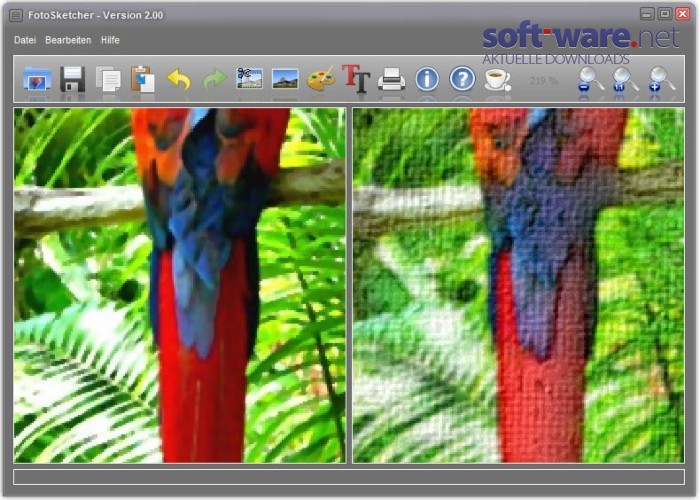Zoom out with the minus magnifier
This screenshot has width=700, height=500.
pyautogui.click(x=590, y=79)
